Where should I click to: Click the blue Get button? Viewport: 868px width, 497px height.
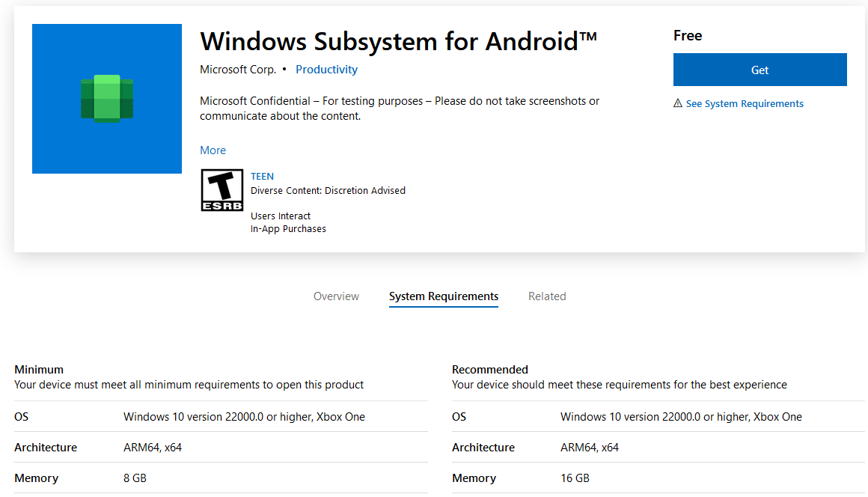click(759, 70)
